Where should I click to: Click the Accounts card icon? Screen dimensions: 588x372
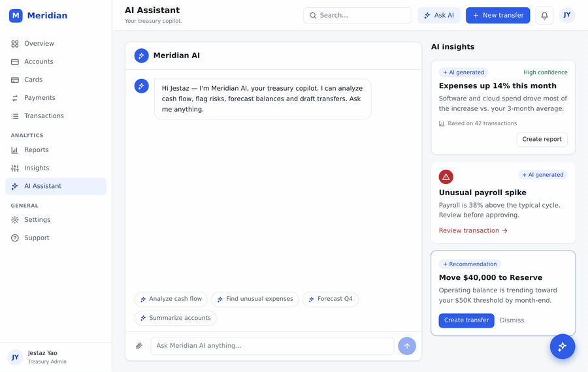(14, 62)
